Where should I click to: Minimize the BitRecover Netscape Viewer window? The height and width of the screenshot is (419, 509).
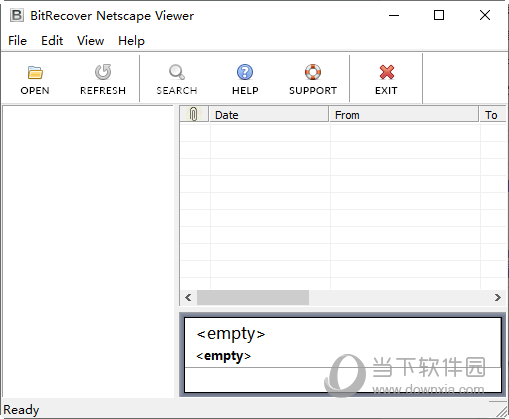394,15
